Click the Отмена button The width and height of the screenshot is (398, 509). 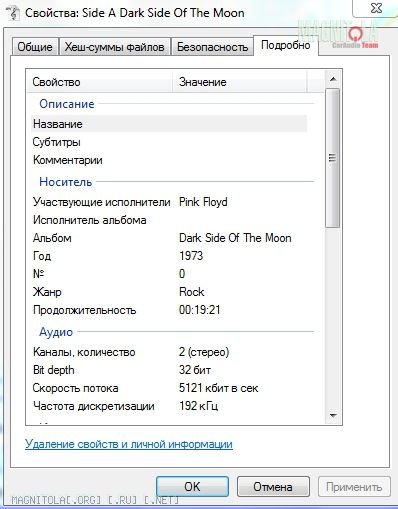[x=273, y=487]
